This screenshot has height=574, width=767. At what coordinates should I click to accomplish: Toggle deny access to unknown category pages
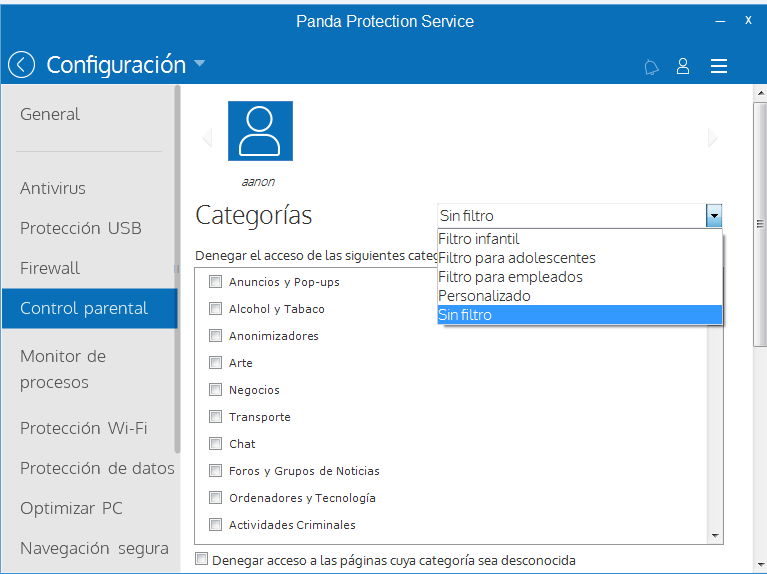[201, 559]
